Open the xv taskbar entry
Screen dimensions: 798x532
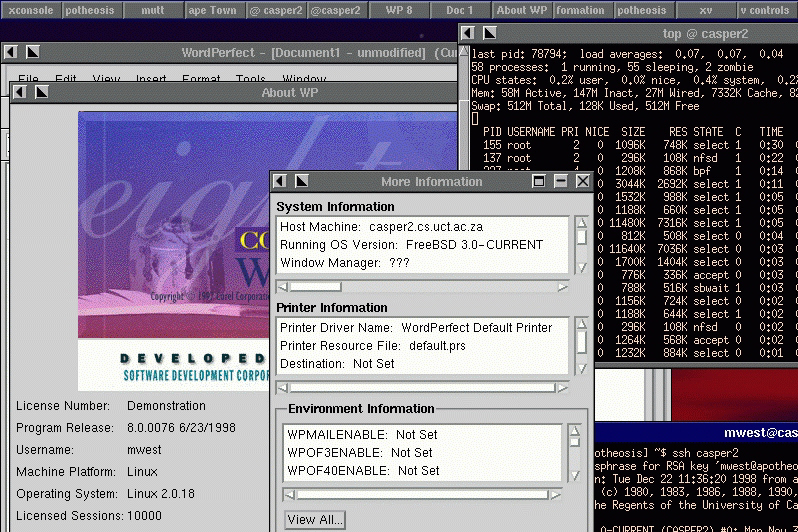704,10
